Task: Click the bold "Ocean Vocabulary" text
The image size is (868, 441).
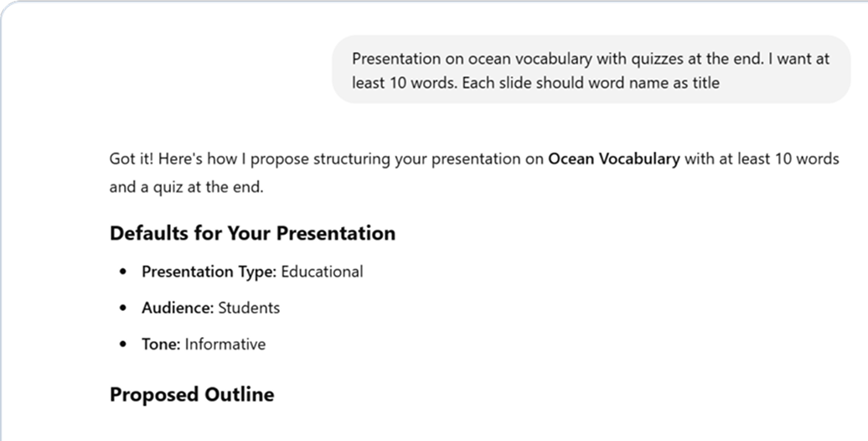Action: (x=613, y=159)
